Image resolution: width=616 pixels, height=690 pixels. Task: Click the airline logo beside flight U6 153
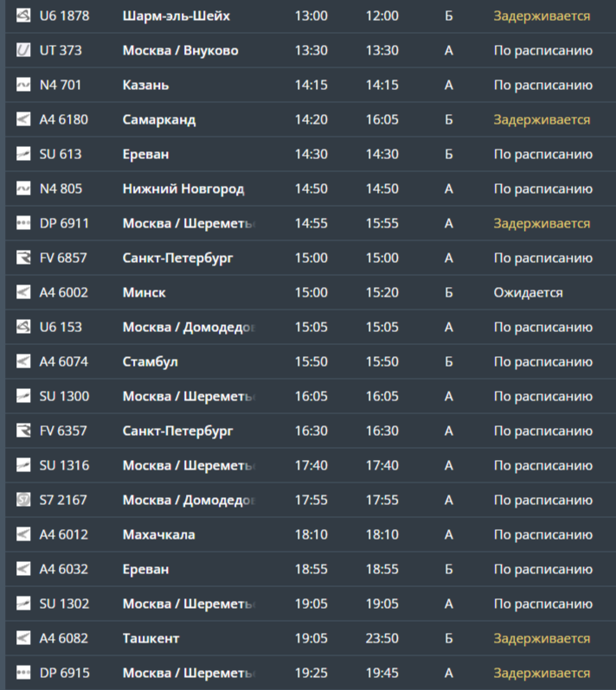click(x=23, y=327)
